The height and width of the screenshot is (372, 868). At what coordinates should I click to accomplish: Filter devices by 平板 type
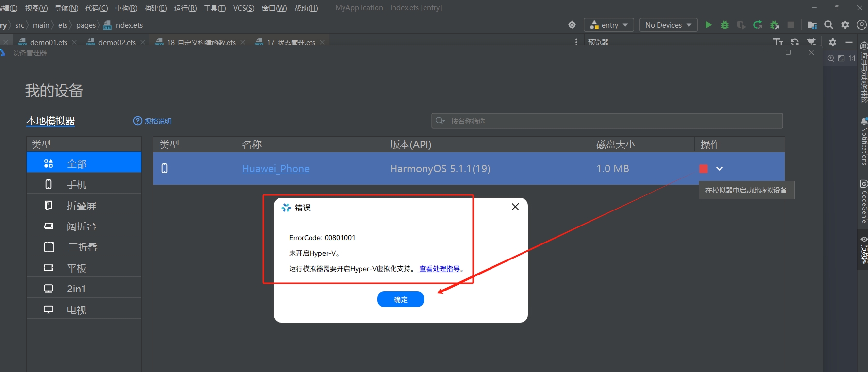[84, 268]
